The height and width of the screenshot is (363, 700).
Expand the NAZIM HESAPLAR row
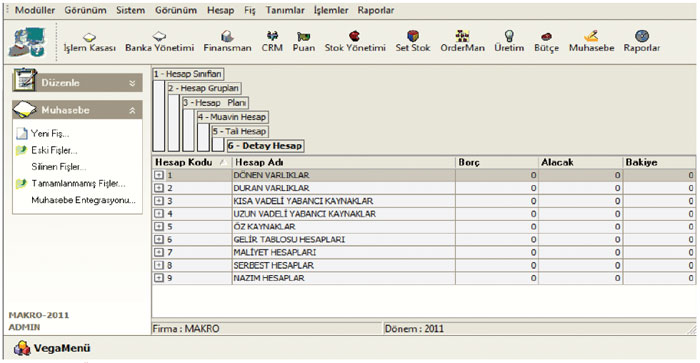(159, 278)
